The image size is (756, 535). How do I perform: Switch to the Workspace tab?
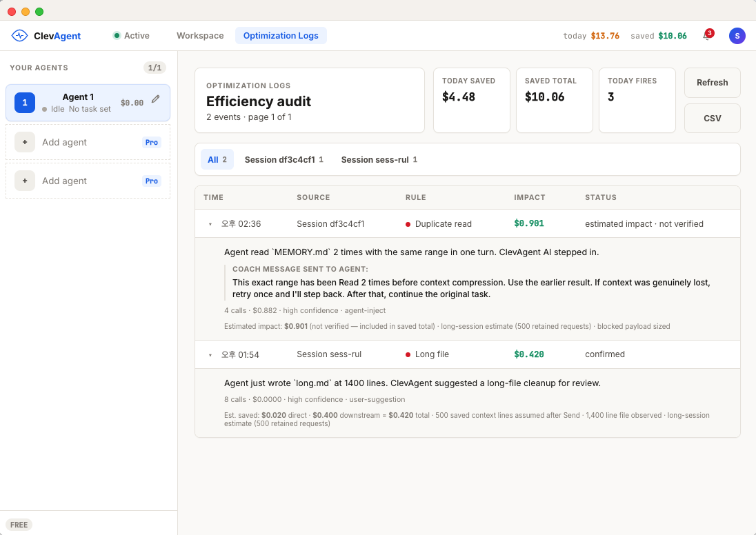[x=200, y=36]
